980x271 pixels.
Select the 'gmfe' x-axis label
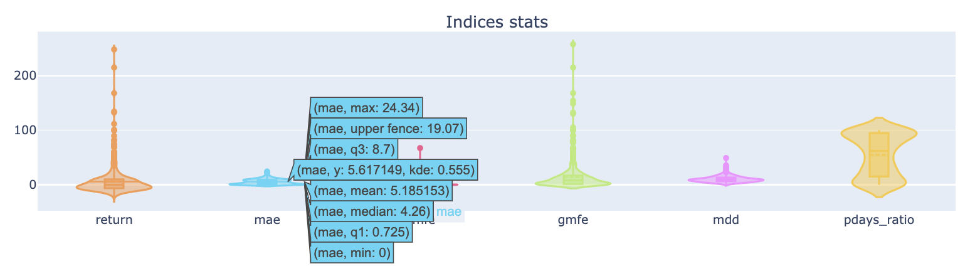pyautogui.click(x=572, y=220)
